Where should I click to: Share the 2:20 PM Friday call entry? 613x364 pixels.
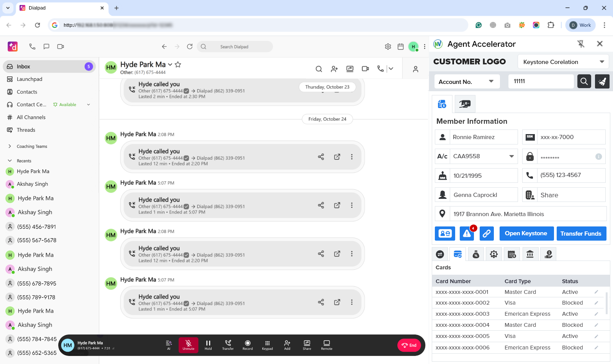tap(321, 157)
